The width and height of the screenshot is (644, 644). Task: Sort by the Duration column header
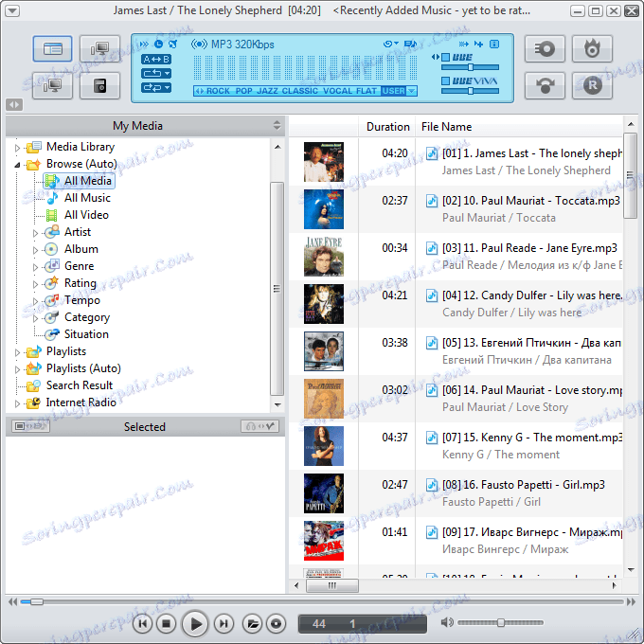pyautogui.click(x=387, y=127)
